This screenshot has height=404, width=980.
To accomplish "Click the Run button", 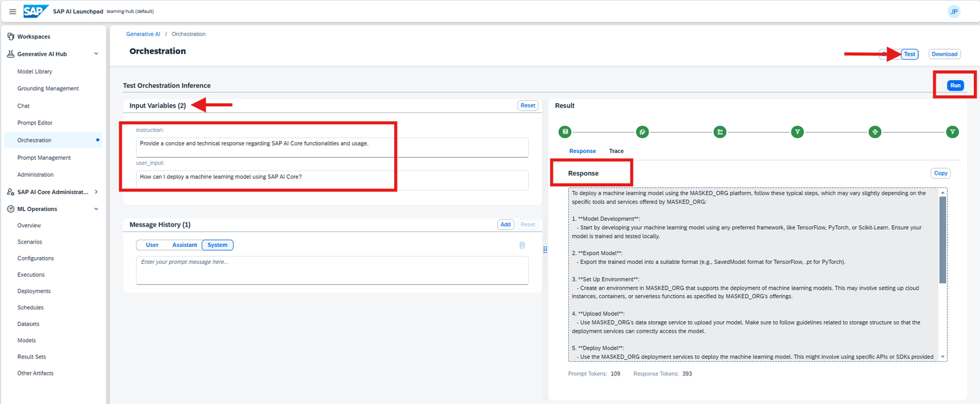I will click(x=955, y=85).
